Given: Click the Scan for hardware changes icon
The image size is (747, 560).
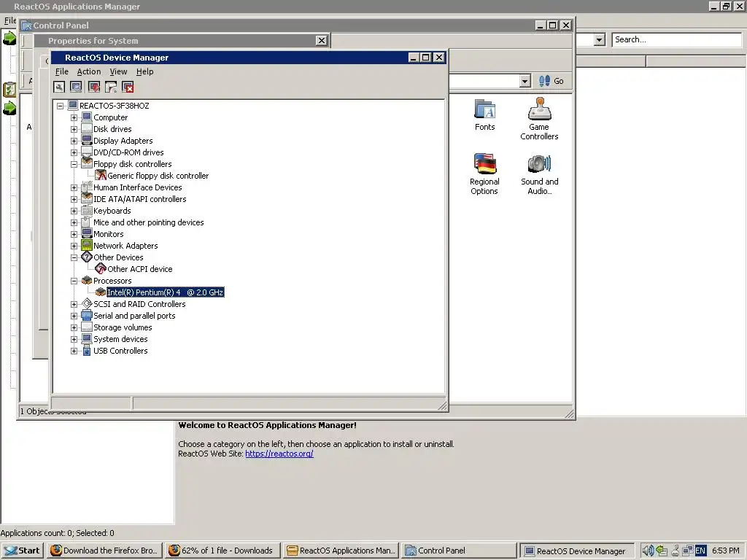Looking at the screenshot, I should pyautogui.click(x=76, y=87).
